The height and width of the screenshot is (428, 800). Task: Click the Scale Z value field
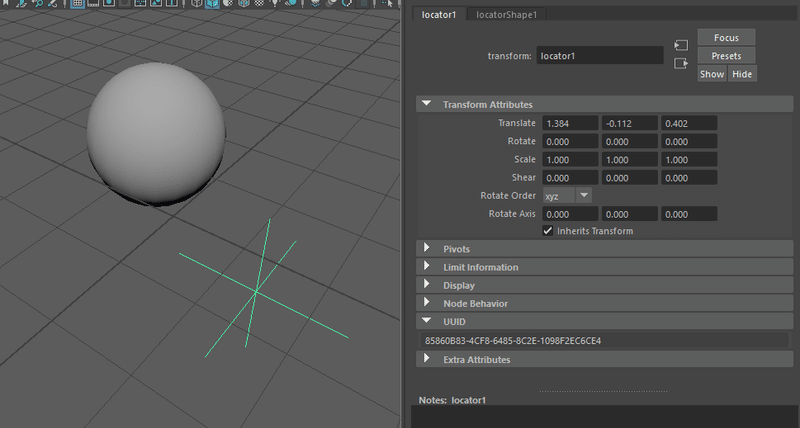click(x=689, y=160)
